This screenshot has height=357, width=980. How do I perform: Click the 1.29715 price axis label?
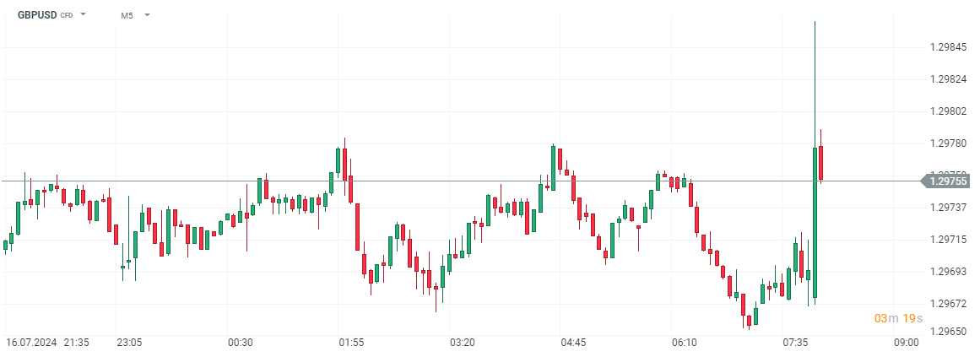pos(948,240)
